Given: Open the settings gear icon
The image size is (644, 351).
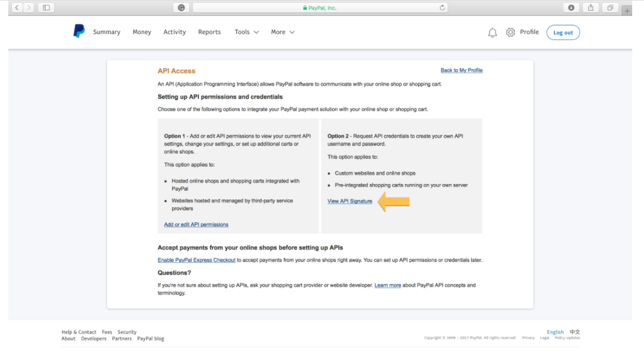Looking at the screenshot, I should pyautogui.click(x=510, y=33).
